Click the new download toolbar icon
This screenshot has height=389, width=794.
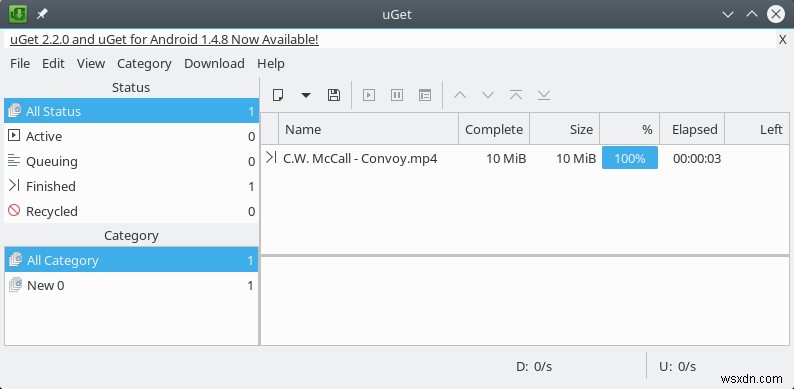pyautogui.click(x=278, y=95)
